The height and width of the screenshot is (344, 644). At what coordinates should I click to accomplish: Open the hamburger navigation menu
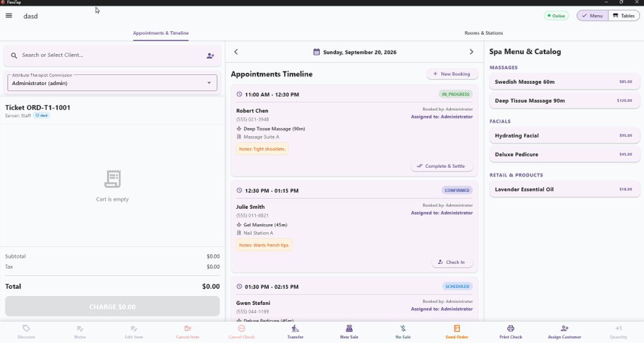tap(9, 16)
